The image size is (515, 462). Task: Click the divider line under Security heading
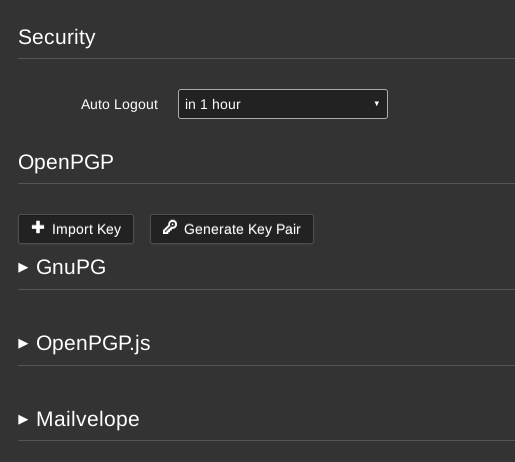266,58
